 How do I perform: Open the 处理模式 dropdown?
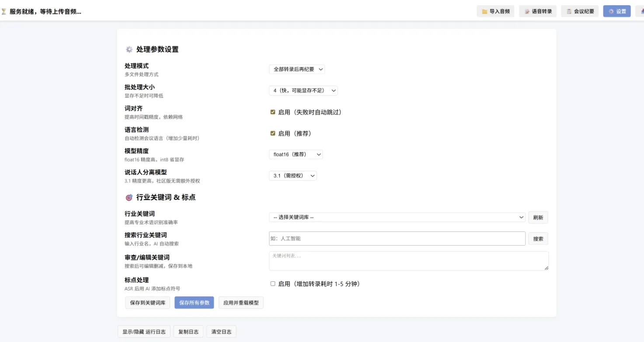point(297,69)
